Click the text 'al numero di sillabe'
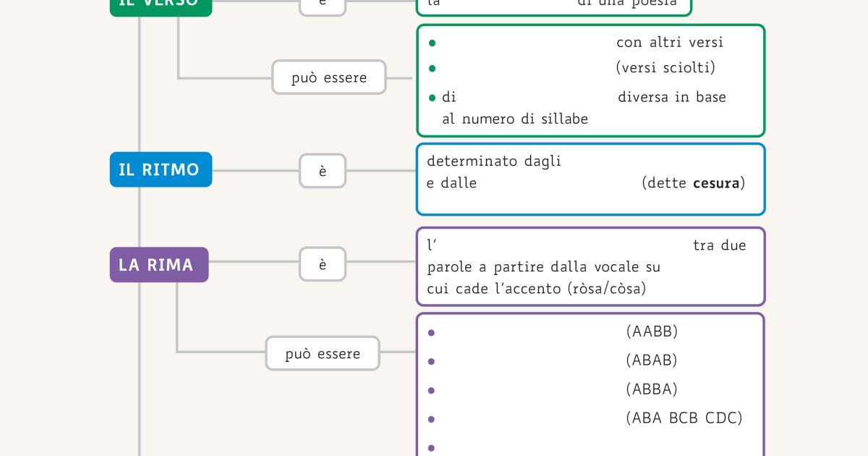Viewport: 868px width, 456px height. 515,119
